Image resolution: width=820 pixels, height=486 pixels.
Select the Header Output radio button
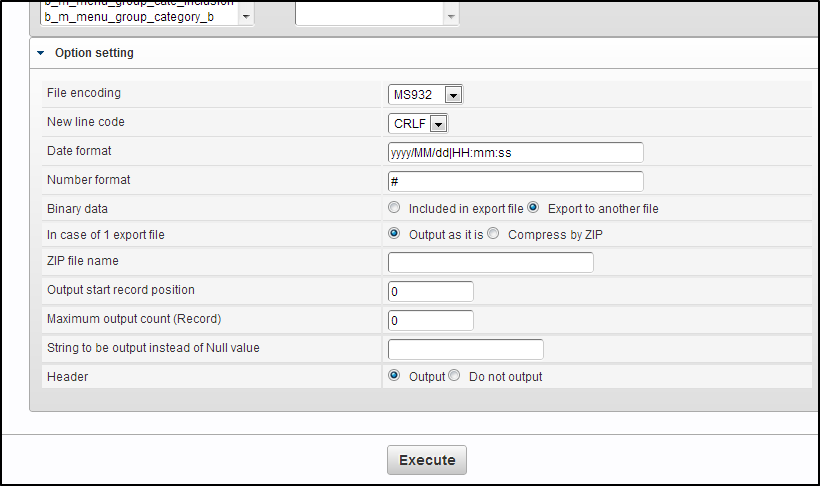tap(395, 376)
